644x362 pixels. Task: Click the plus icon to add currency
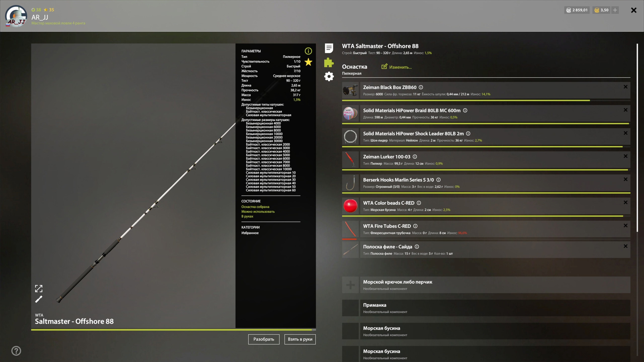click(x=615, y=10)
